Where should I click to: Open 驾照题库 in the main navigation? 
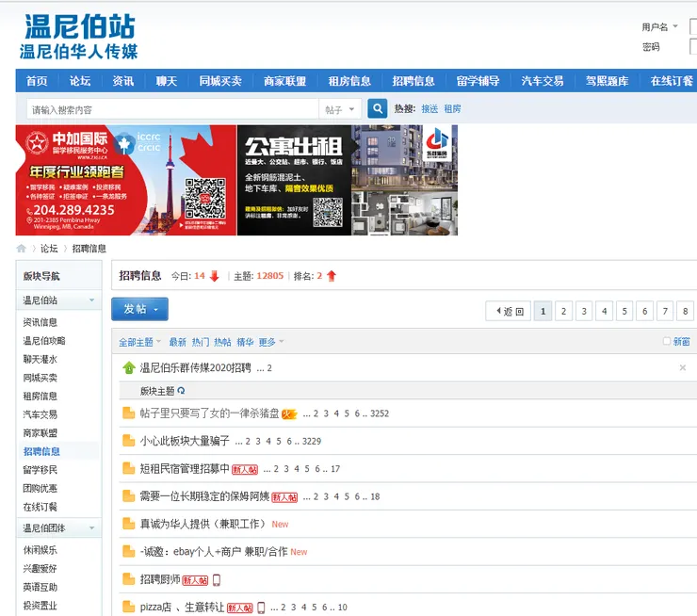tap(607, 81)
